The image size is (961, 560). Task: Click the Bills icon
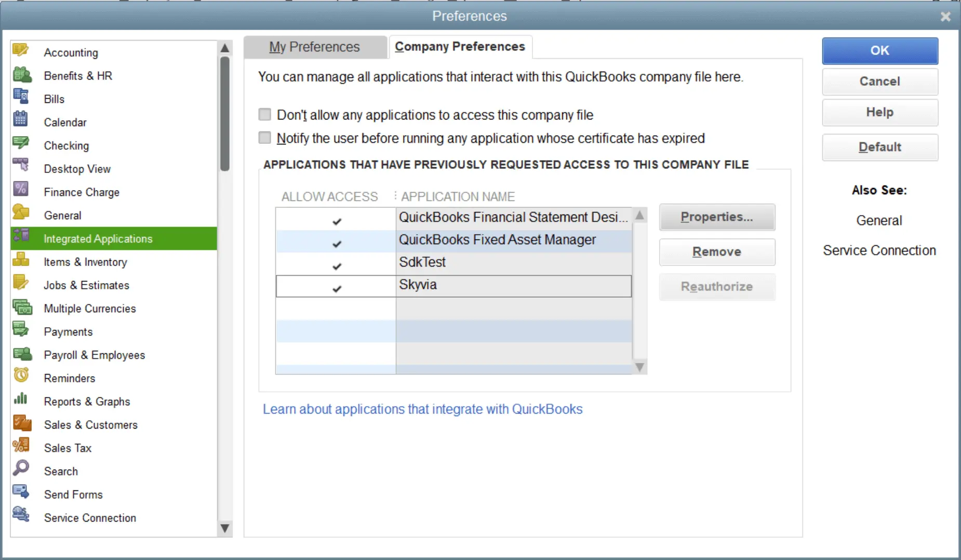click(21, 97)
